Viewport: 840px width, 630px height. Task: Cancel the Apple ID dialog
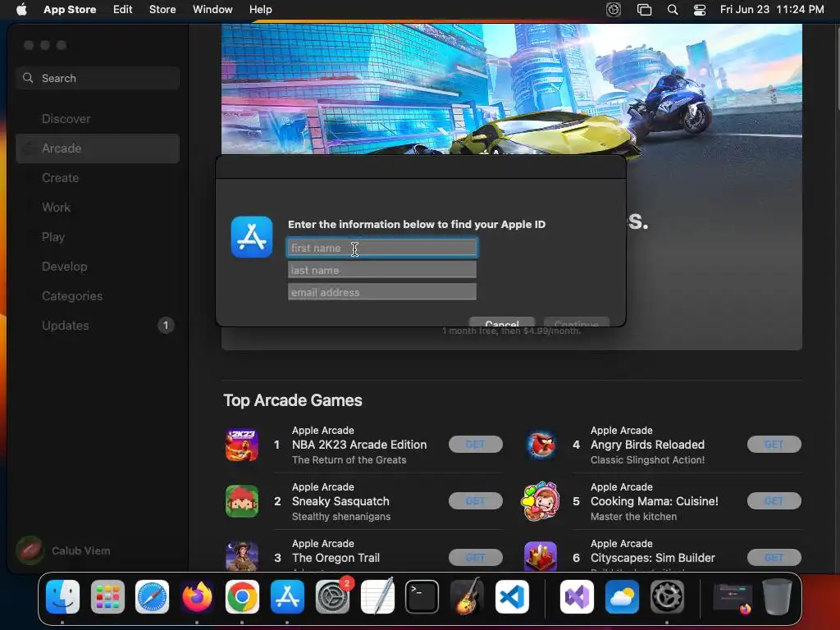(501, 322)
